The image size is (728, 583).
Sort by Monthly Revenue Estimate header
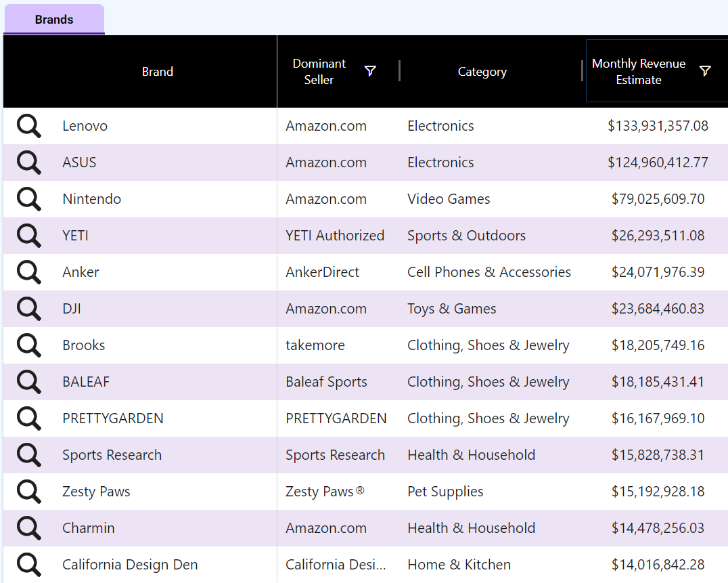point(639,72)
